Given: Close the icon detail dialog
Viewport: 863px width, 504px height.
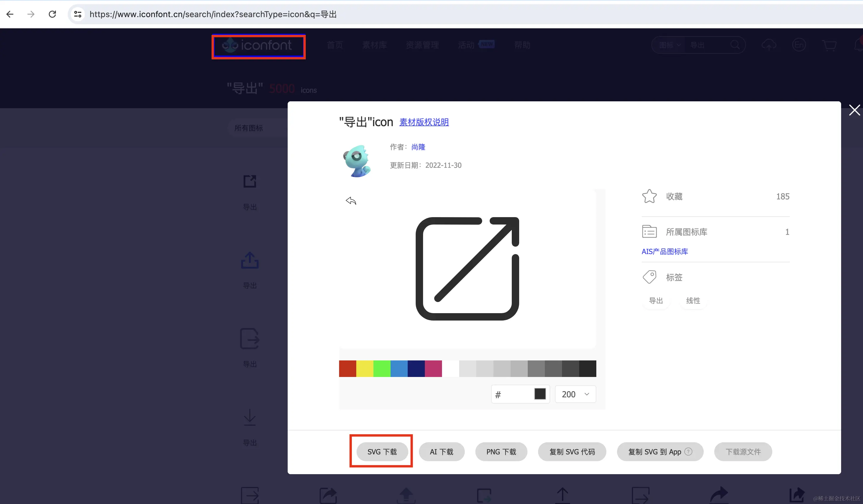Looking at the screenshot, I should (854, 110).
